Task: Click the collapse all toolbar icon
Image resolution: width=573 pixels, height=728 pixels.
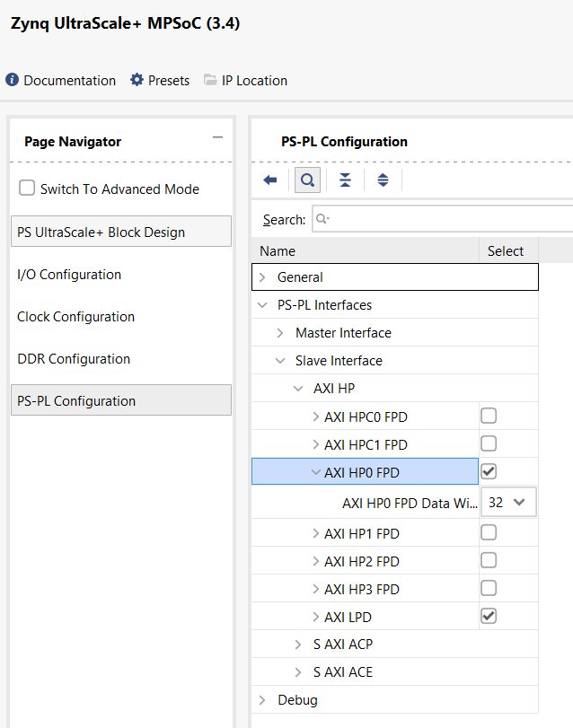Action: click(345, 180)
